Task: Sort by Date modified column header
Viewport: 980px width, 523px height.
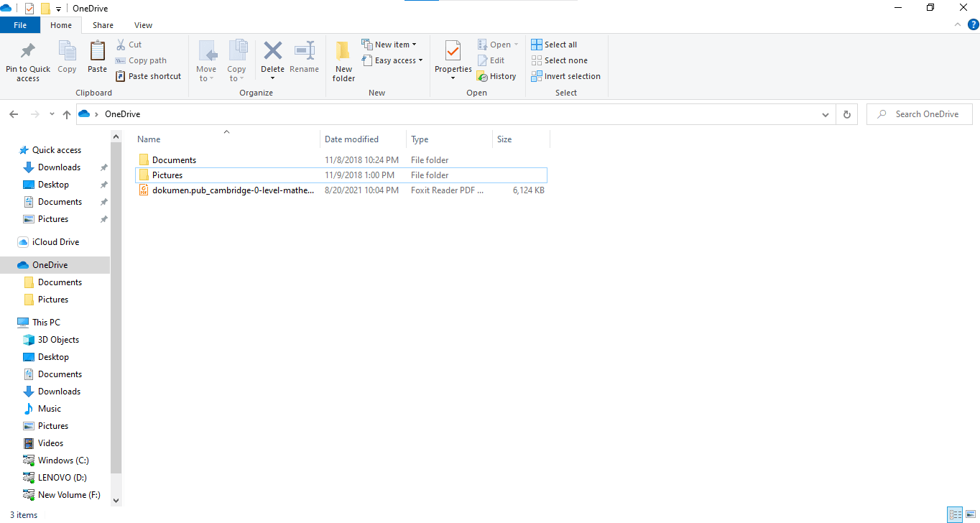Action: tap(363, 139)
